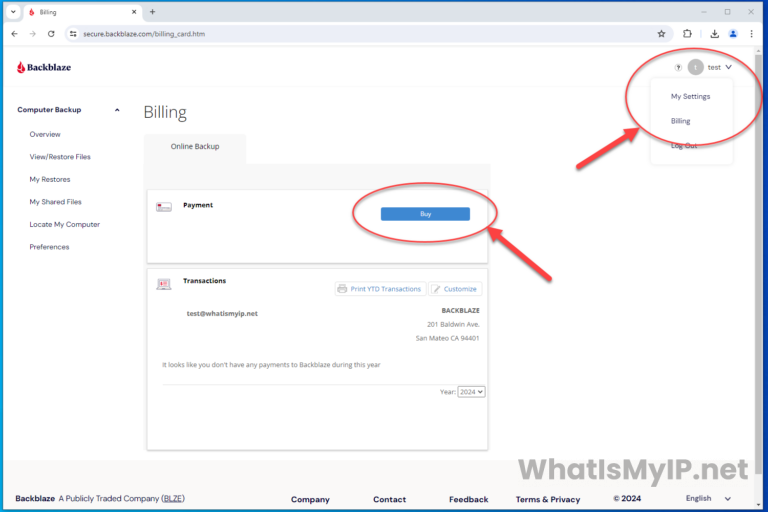
Task: Click the test@whatismyip.net email text
Action: [x=222, y=314]
